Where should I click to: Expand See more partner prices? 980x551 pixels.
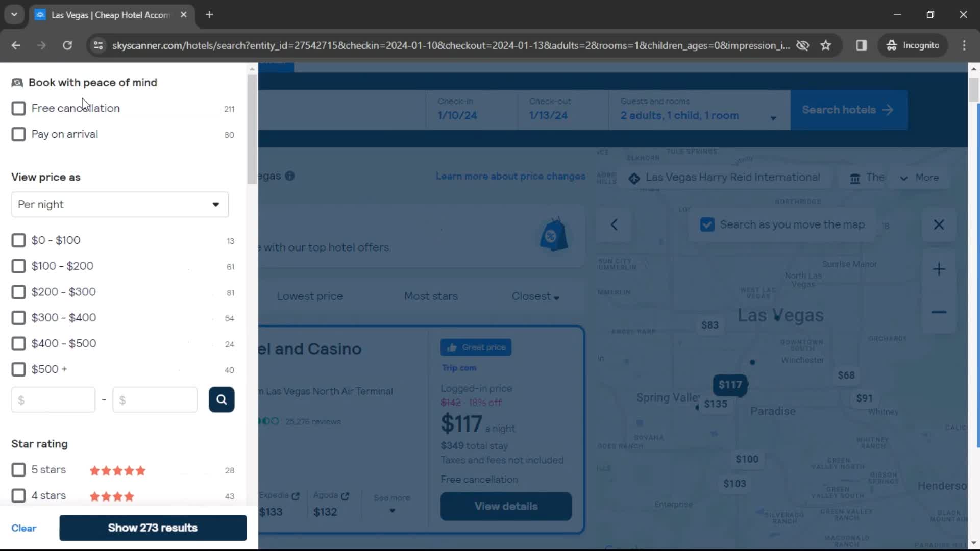392,504
